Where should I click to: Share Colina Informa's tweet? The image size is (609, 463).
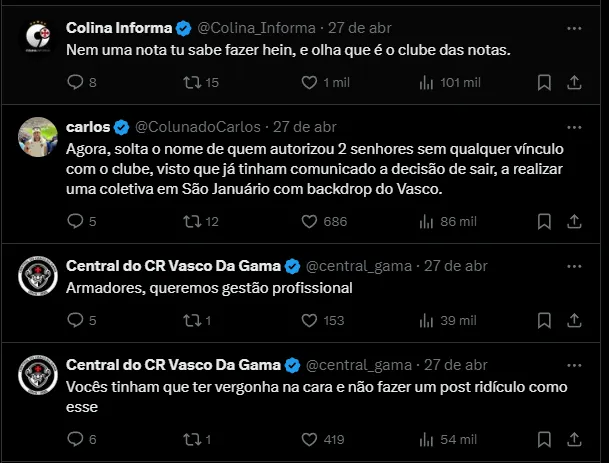pos(573,82)
